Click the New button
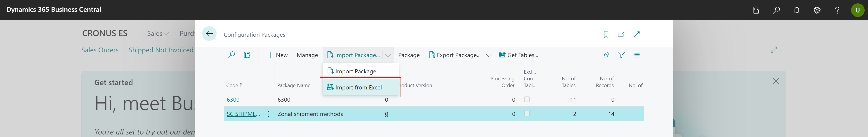Image resolution: width=868 pixels, height=137 pixels. point(277,55)
